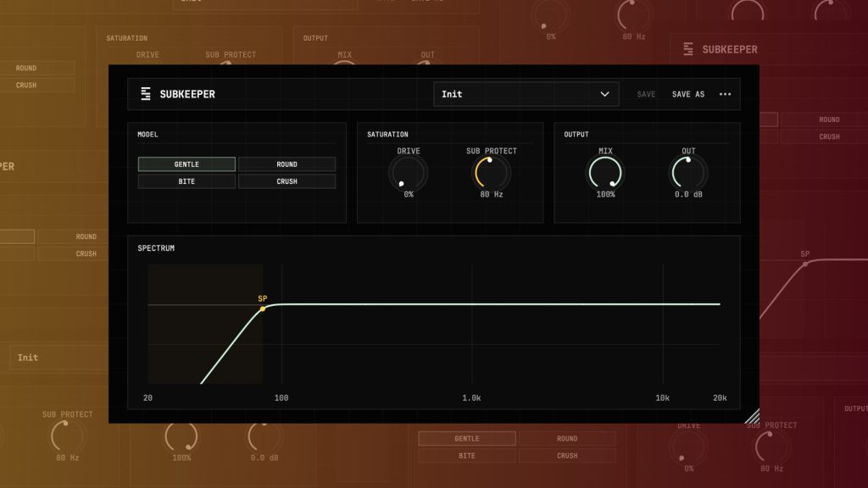Click the 20 frequency axis label

147,398
